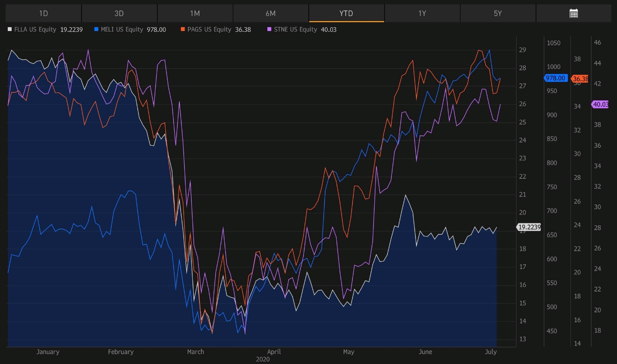
Task: Select the 5Y time range tab
Action: [x=498, y=13]
